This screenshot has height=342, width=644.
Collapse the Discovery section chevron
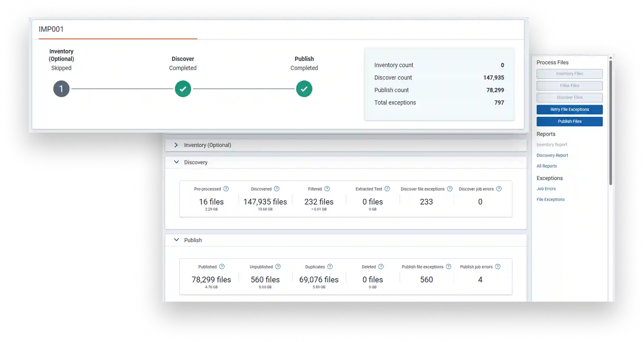pyautogui.click(x=176, y=162)
